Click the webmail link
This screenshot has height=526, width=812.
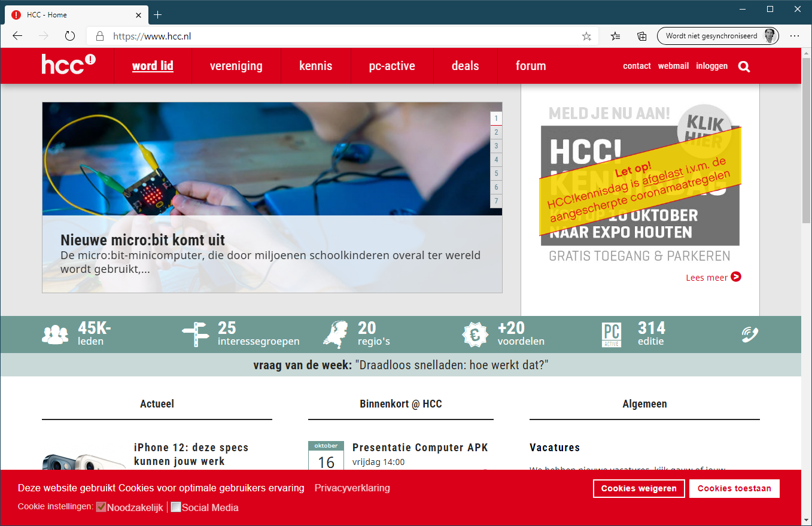[673, 66]
